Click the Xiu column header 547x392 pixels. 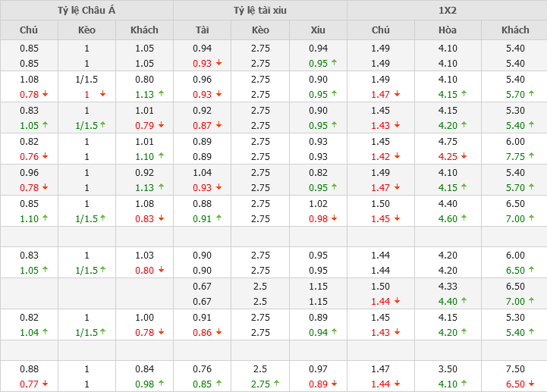click(x=318, y=30)
